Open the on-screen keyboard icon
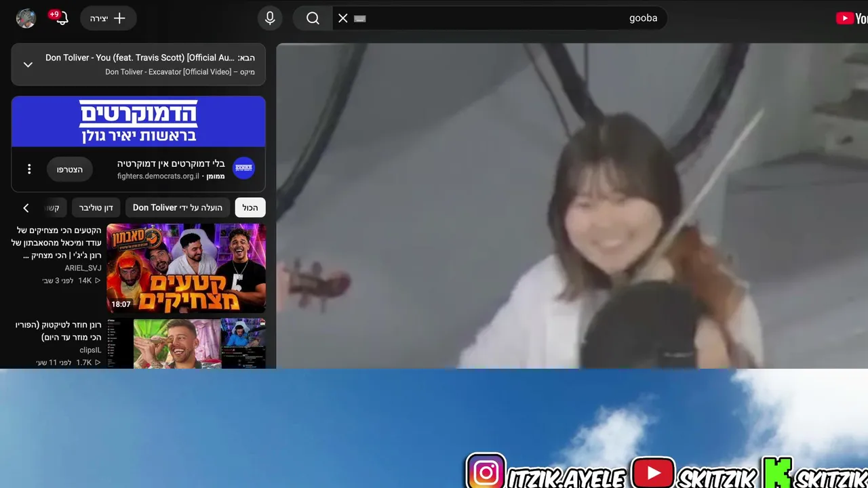 click(360, 18)
